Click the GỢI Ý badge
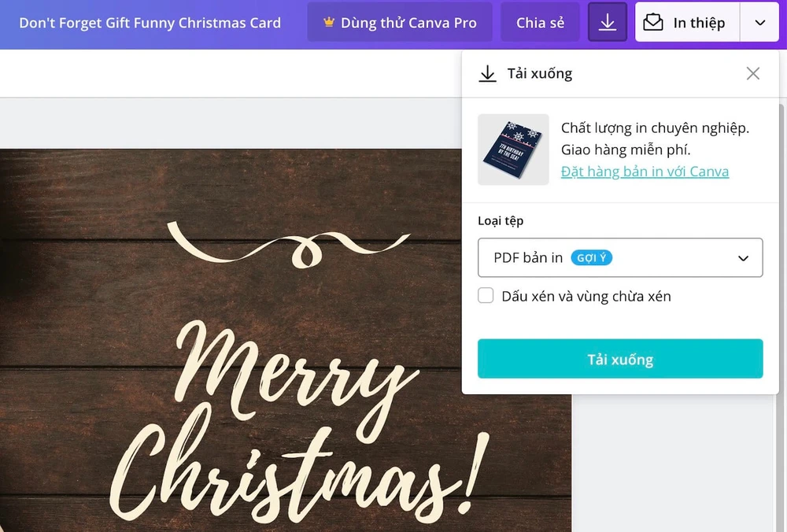The height and width of the screenshot is (532, 787). [x=592, y=257]
